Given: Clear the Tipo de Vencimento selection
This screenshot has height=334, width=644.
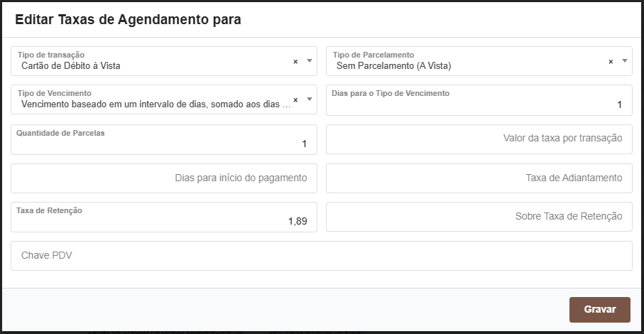Looking at the screenshot, I should click(x=295, y=100).
